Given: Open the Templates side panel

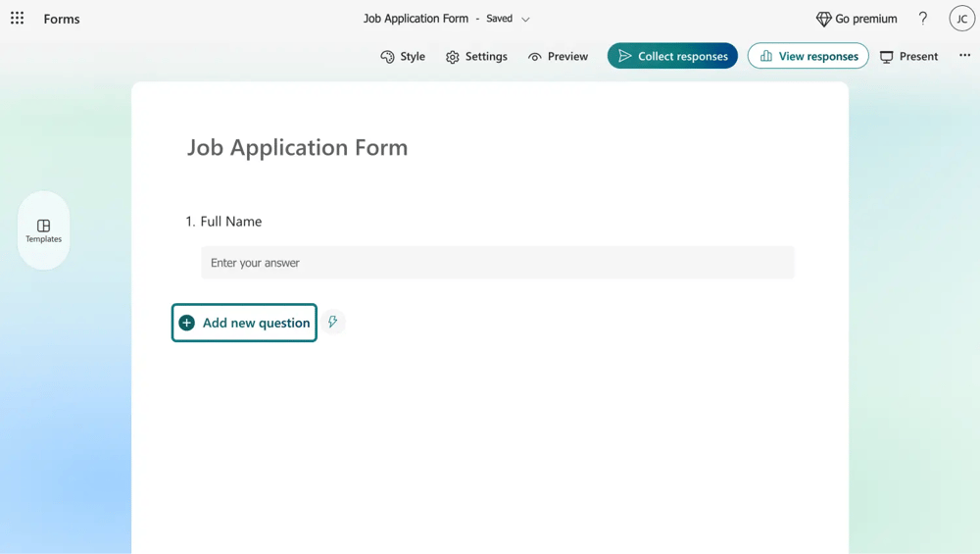Looking at the screenshot, I should tap(43, 230).
